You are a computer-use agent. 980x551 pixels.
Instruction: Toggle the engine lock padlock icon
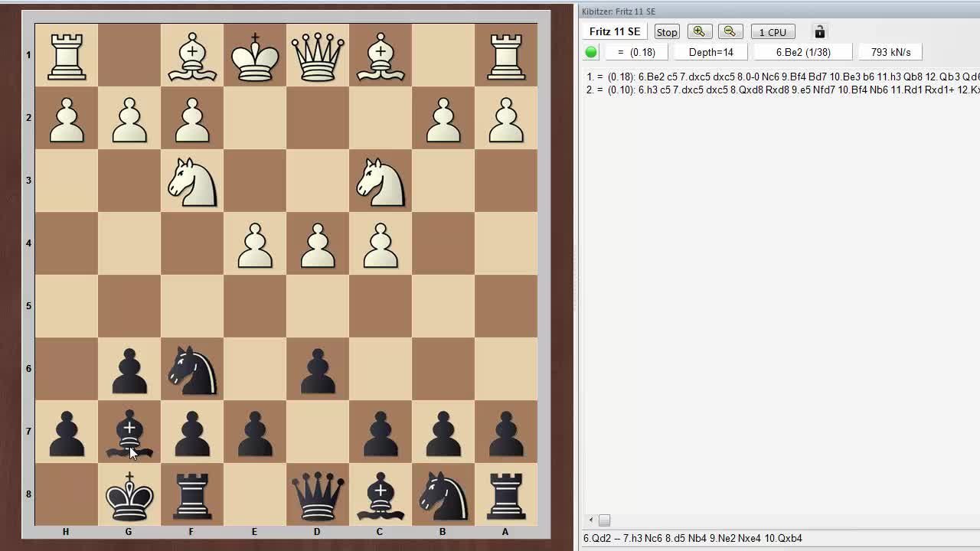819,31
